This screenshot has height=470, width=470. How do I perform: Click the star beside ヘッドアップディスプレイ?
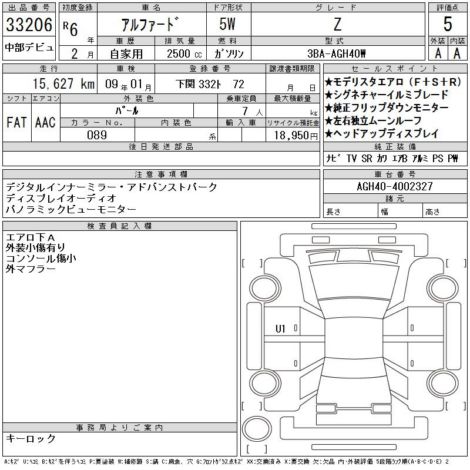point(328,134)
